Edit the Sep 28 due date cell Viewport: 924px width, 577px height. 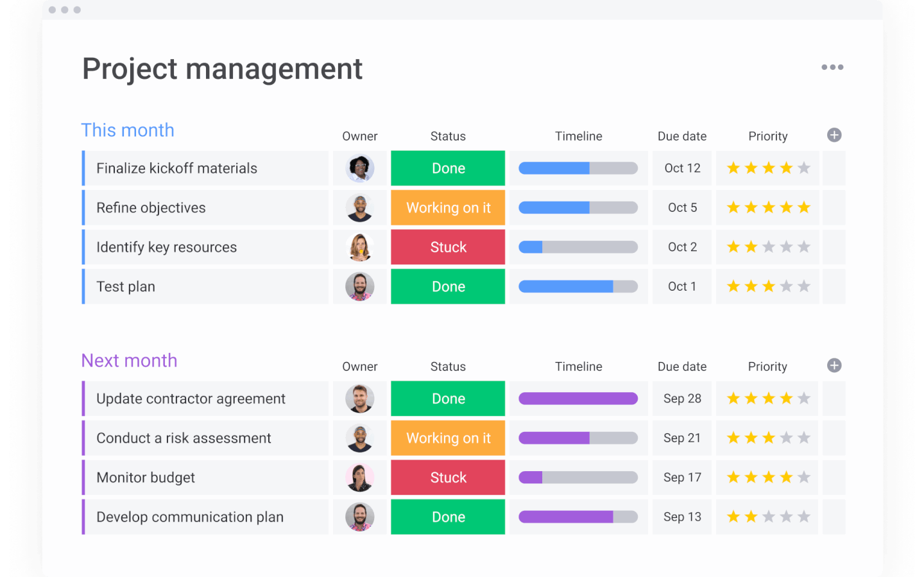(682, 399)
